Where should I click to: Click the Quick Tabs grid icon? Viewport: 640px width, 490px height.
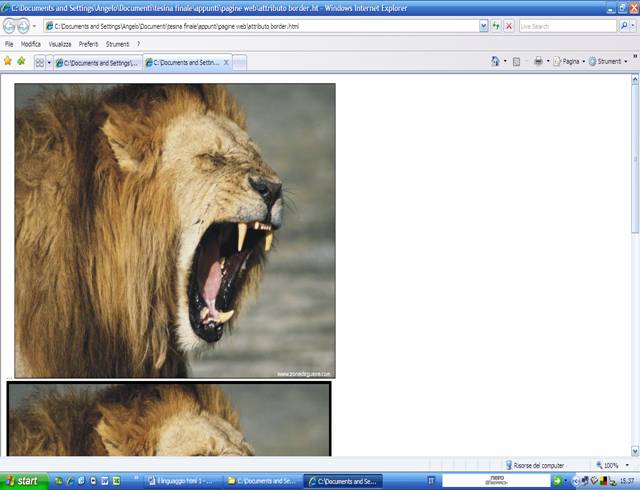pos(40,63)
